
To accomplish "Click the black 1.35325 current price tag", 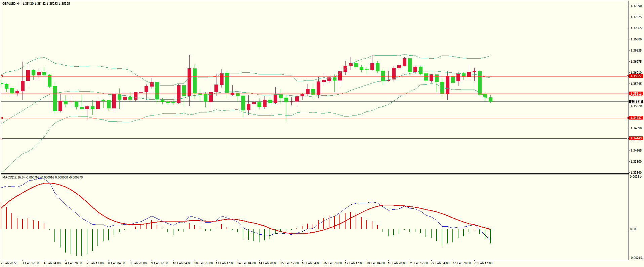I will pyautogui.click(x=636, y=101).
